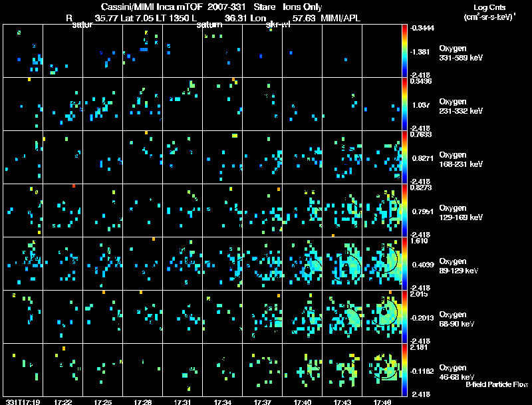Select the 17:43 panel in Oxygen 168-231 keV row

tap(342, 157)
